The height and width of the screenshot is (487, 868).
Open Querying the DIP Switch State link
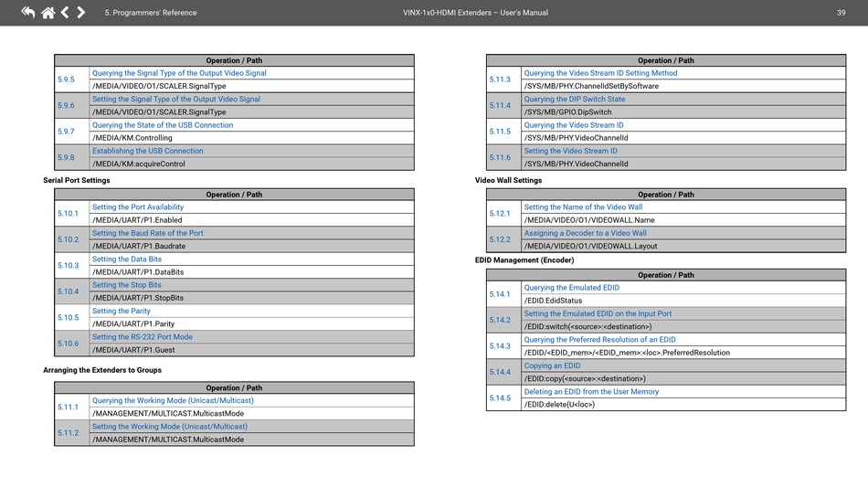[x=575, y=99]
